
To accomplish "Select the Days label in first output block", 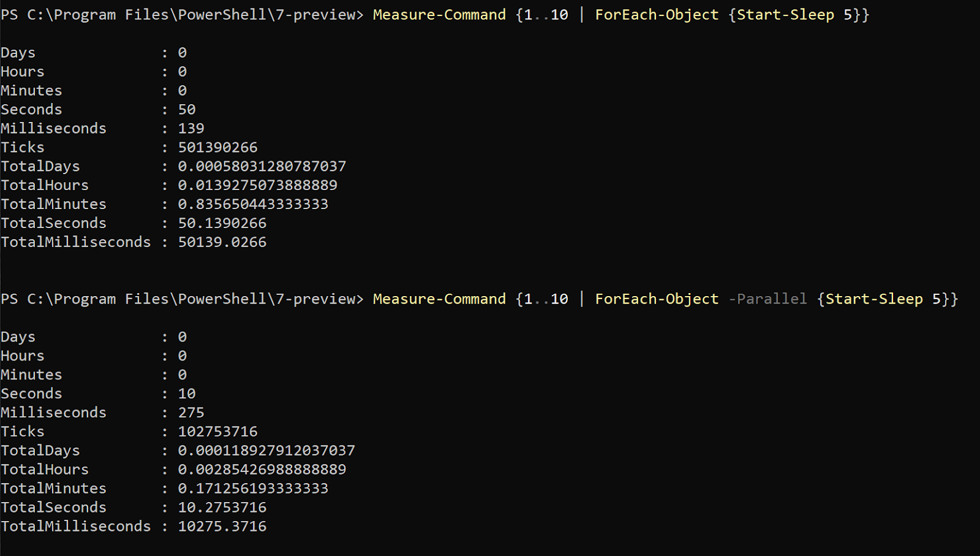I will pos(17,53).
